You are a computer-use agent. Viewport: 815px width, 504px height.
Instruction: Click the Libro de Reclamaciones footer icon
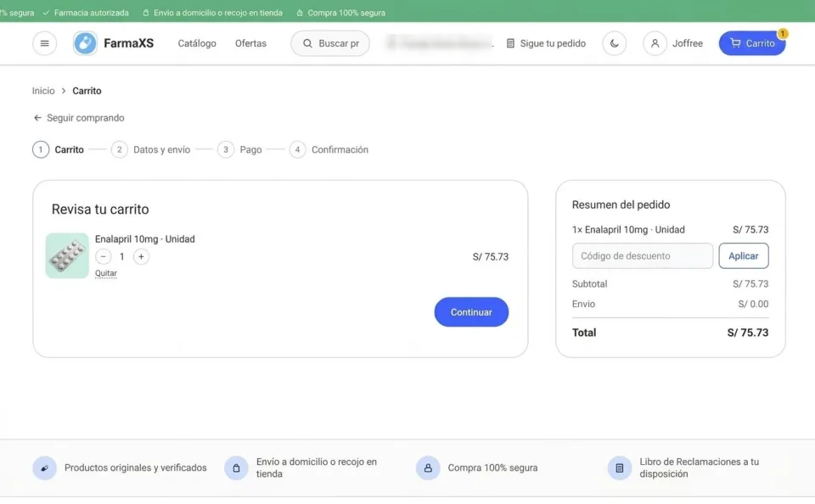tap(620, 468)
